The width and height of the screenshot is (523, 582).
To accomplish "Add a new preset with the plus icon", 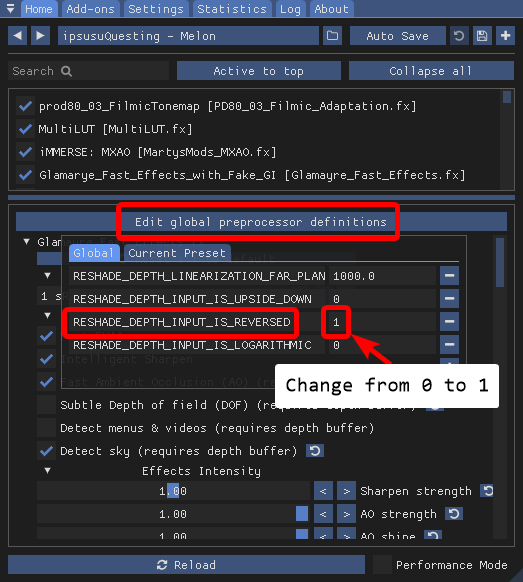I will tap(505, 36).
